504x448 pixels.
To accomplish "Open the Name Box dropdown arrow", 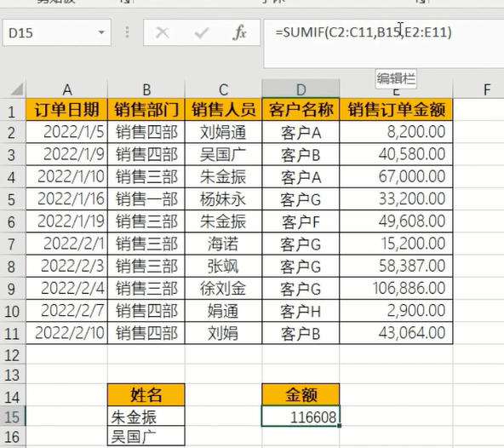I will (101, 32).
